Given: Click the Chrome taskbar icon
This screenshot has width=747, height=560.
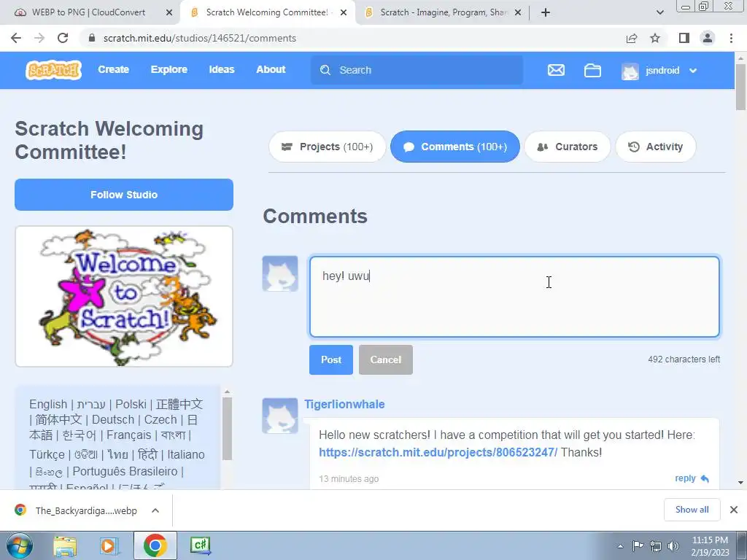Looking at the screenshot, I should click(155, 545).
